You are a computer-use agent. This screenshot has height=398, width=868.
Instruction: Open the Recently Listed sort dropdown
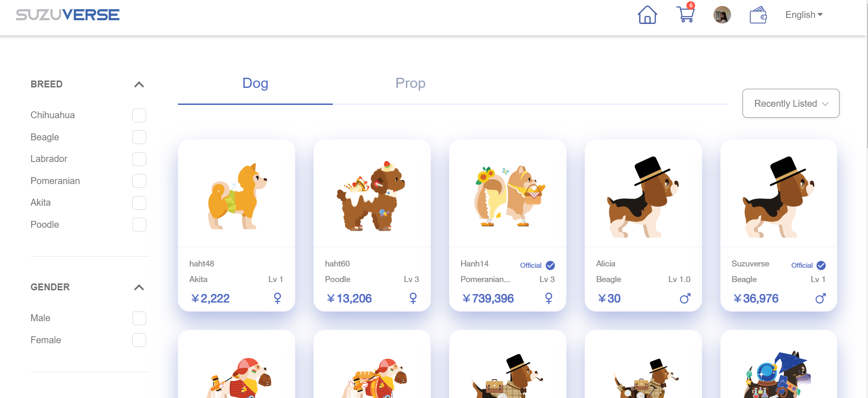(790, 104)
